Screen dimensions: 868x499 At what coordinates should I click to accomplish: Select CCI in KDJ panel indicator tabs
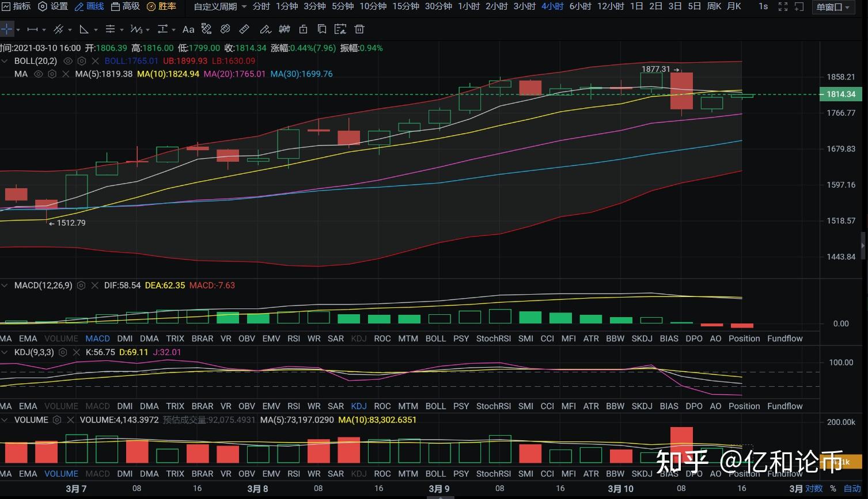(547, 406)
